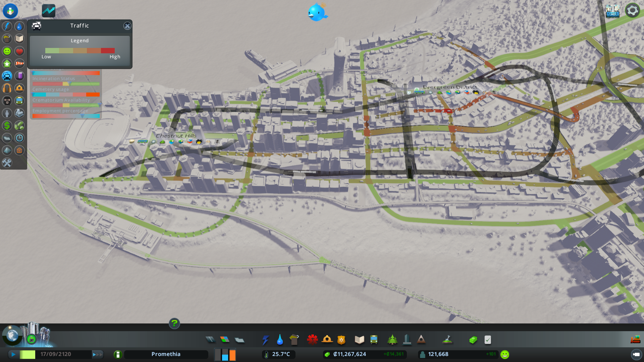644x362 pixels.
Task: Open the Water info view icon
Action: [19, 26]
